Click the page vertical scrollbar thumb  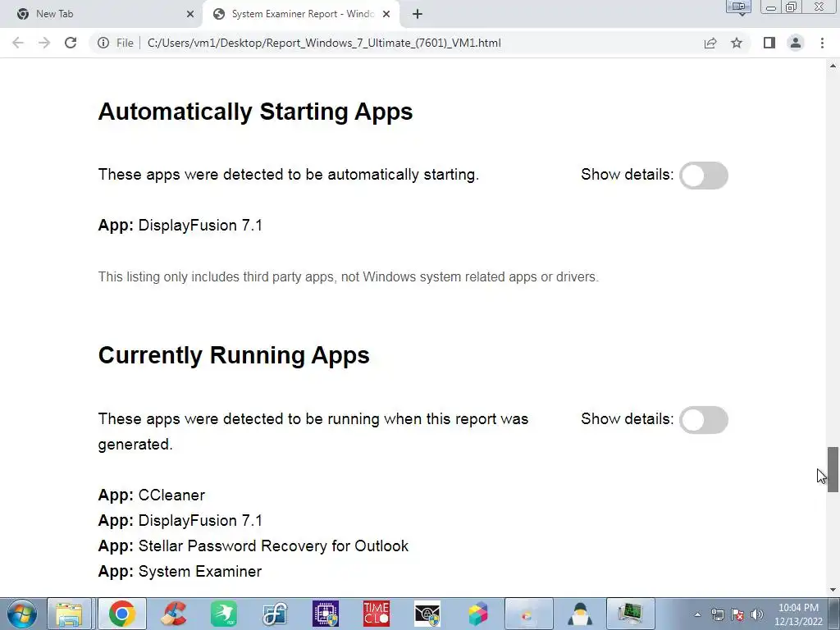point(833,470)
